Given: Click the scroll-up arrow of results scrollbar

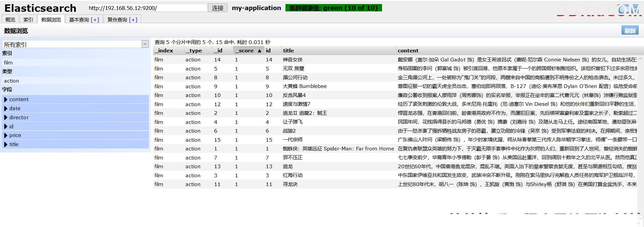Looking at the screenshot, I should [640, 59].
